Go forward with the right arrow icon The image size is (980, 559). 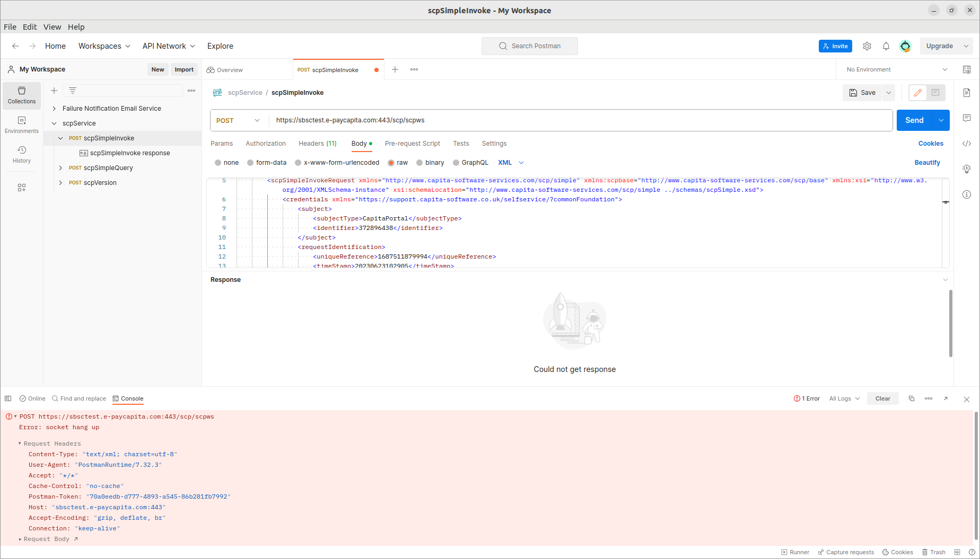coord(32,46)
